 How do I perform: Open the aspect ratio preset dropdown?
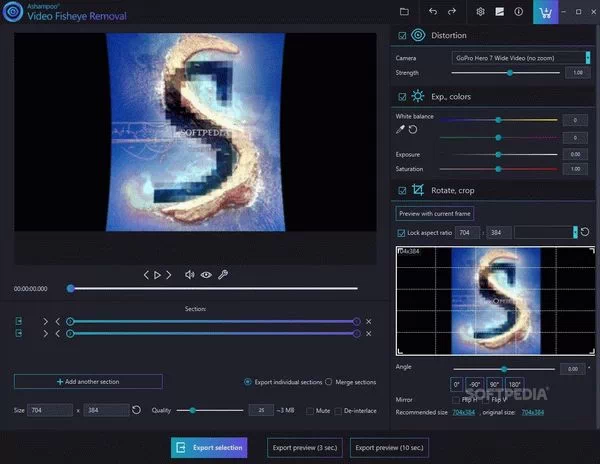(x=546, y=232)
